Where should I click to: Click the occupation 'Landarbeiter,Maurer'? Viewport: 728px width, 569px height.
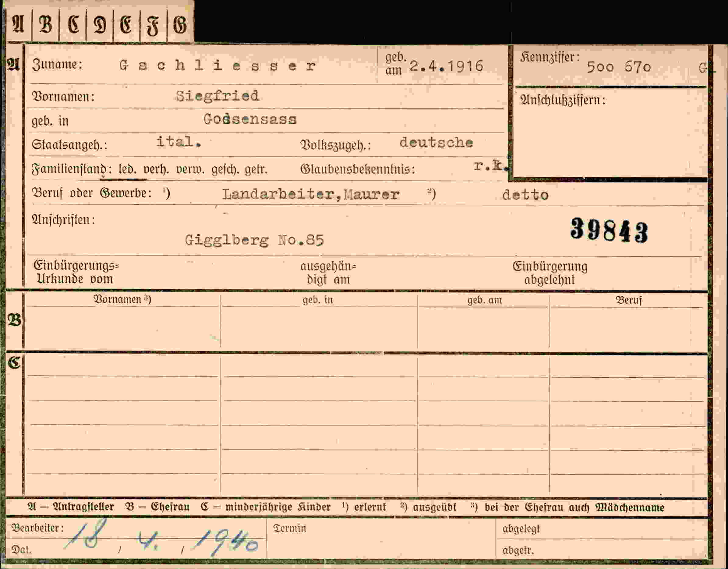pos(311,194)
